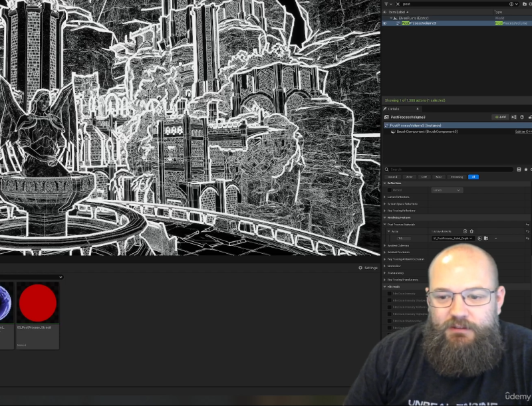Click the favorites star icon in Details
The width and height of the screenshot is (532, 406).
coord(526,169)
